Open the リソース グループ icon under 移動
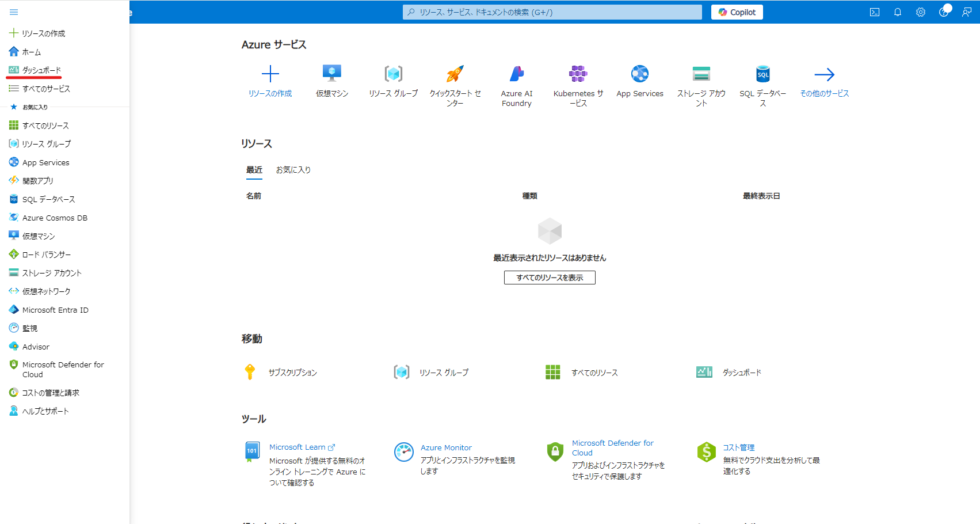 [402, 372]
